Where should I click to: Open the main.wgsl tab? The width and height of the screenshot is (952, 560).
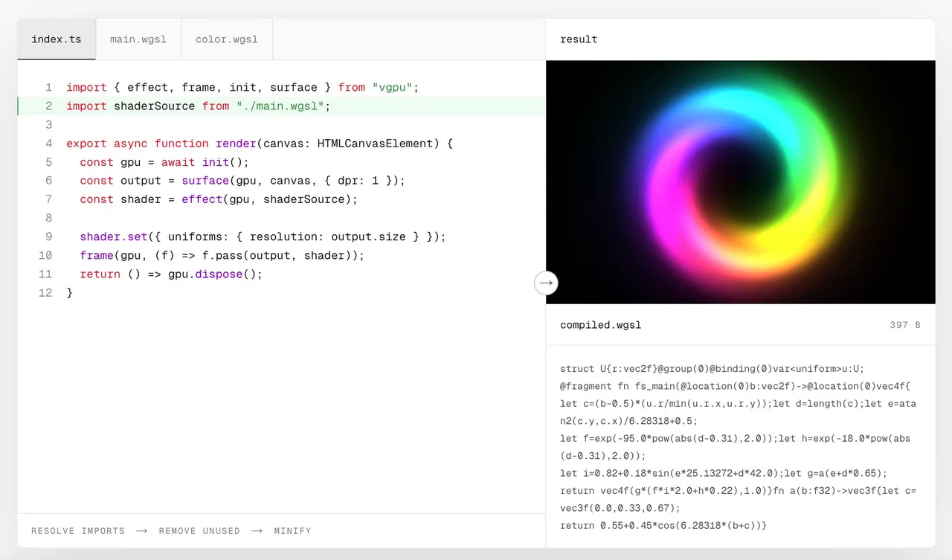tap(138, 39)
